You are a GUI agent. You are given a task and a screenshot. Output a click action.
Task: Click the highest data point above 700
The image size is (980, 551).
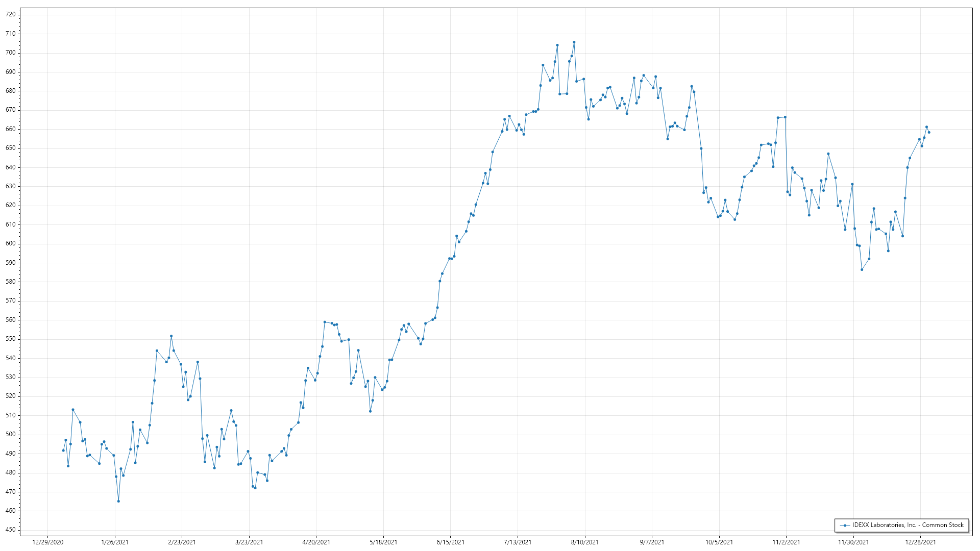[574, 42]
